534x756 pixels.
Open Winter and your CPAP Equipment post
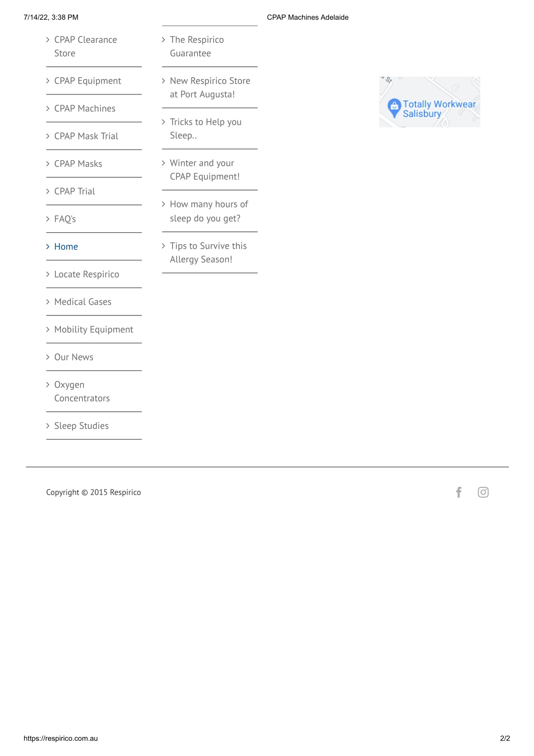tap(205, 170)
